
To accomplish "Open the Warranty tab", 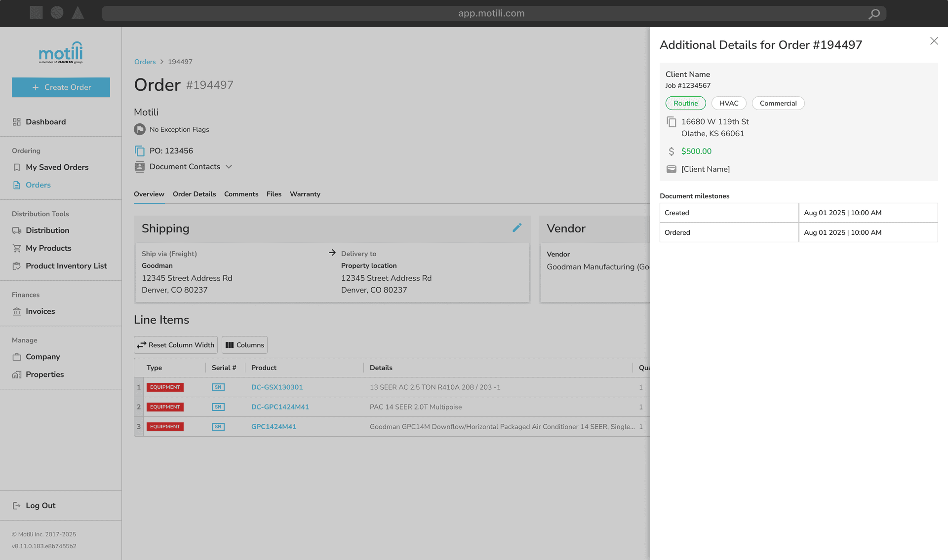I will click(305, 194).
